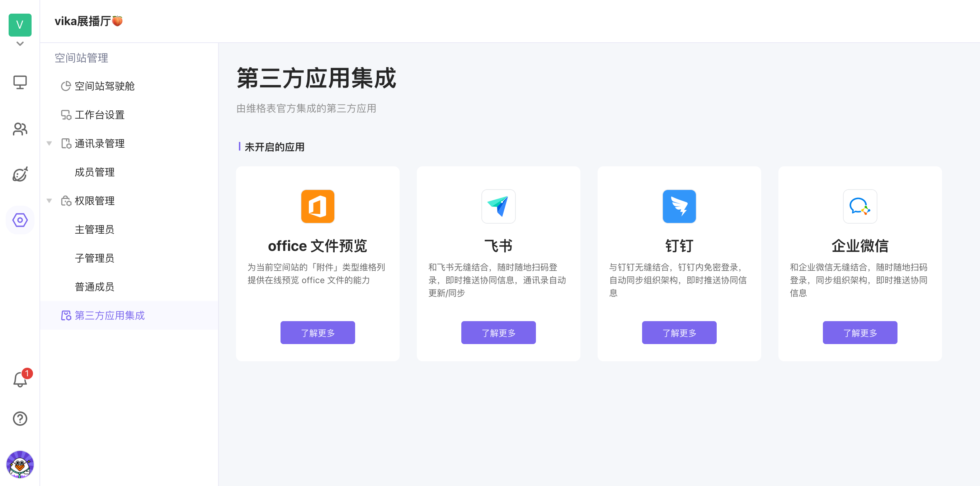Click the 飞书 paper plane app icon
The height and width of the screenshot is (486, 980).
pos(498,206)
